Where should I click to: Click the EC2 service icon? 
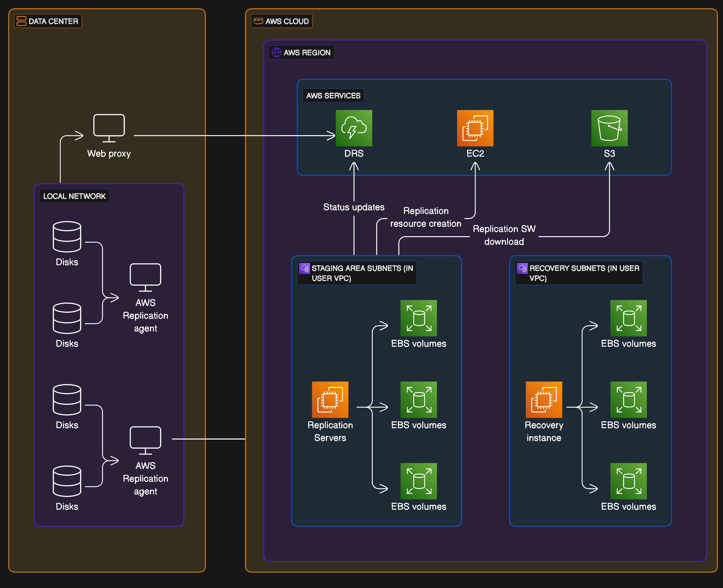[475, 128]
